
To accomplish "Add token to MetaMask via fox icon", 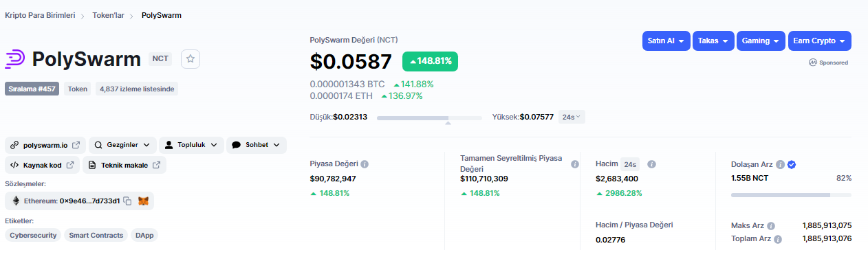I will [x=143, y=201].
